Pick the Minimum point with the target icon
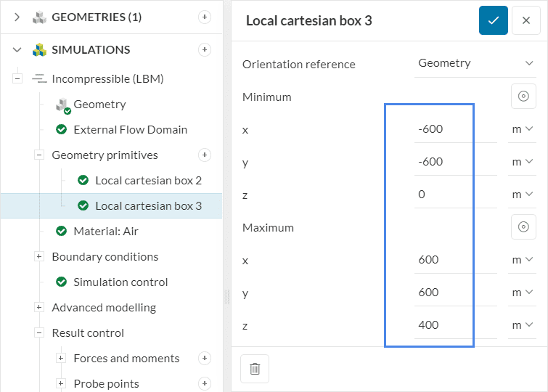The width and height of the screenshot is (548, 392). (523, 97)
